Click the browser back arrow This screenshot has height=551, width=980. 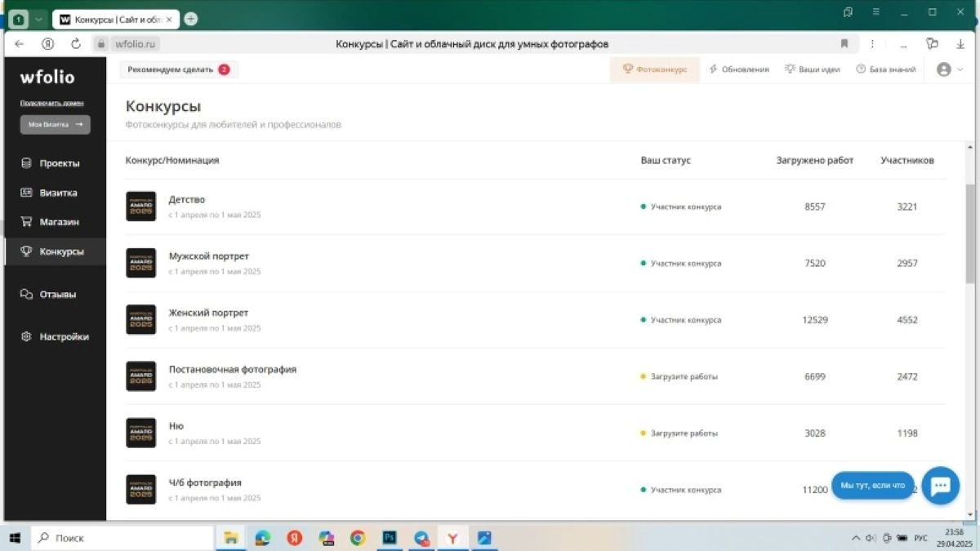click(20, 44)
